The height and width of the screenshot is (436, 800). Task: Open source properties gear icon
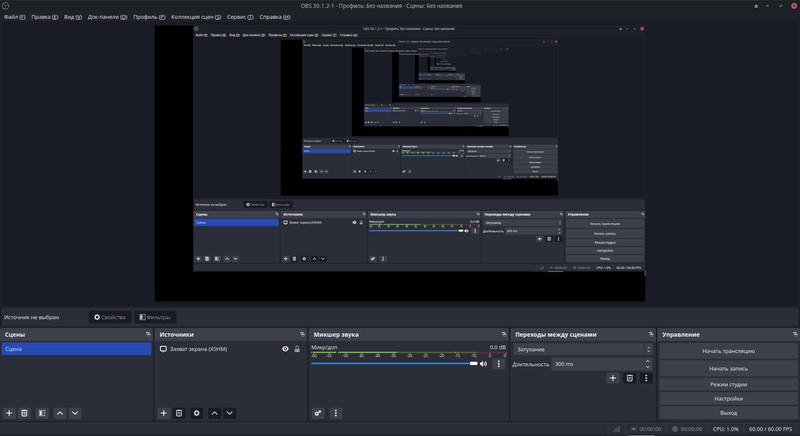196,413
